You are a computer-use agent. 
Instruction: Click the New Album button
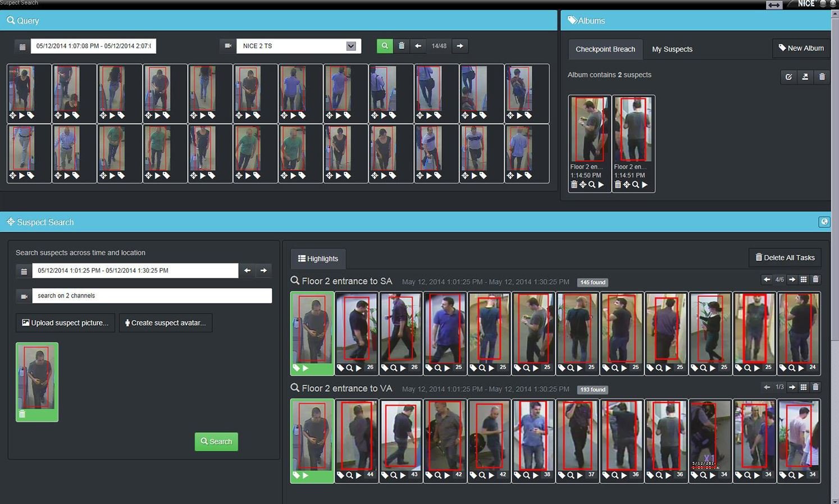tap(801, 48)
